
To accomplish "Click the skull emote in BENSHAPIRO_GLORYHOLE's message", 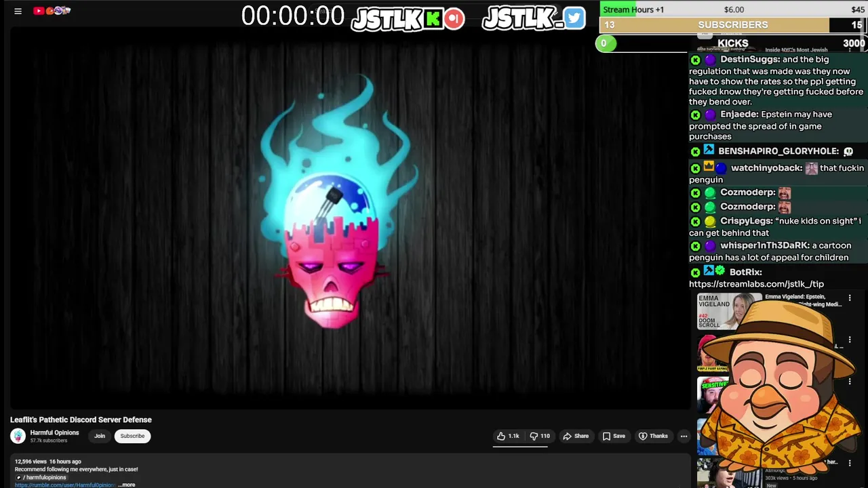I will tap(848, 151).
